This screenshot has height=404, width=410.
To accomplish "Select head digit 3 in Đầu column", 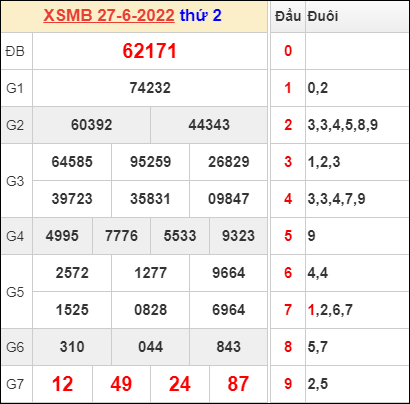I will point(288,162).
